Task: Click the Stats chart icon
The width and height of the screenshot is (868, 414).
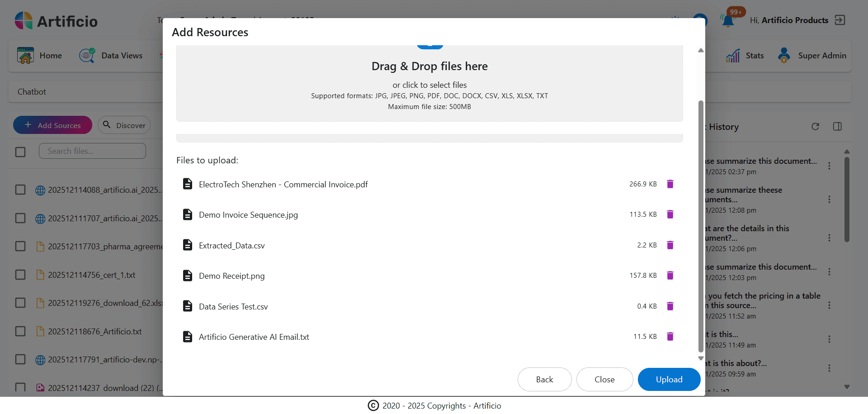Action: click(x=733, y=55)
